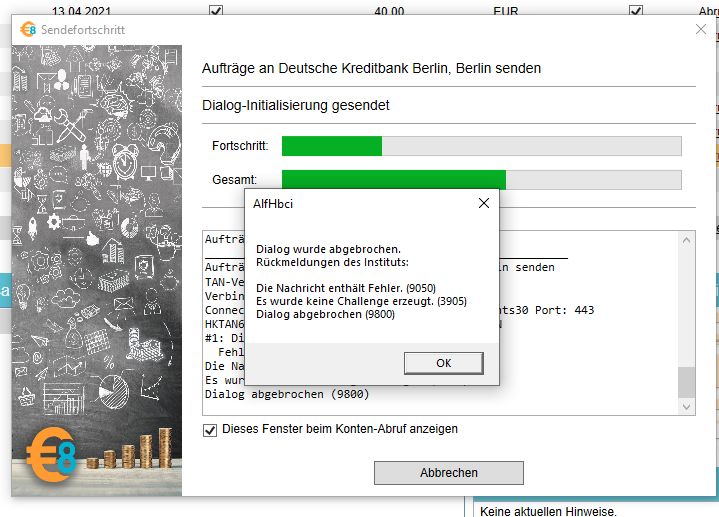719x517 pixels.
Task: Click the log scrollbar up arrow
Action: click(686, 240)
